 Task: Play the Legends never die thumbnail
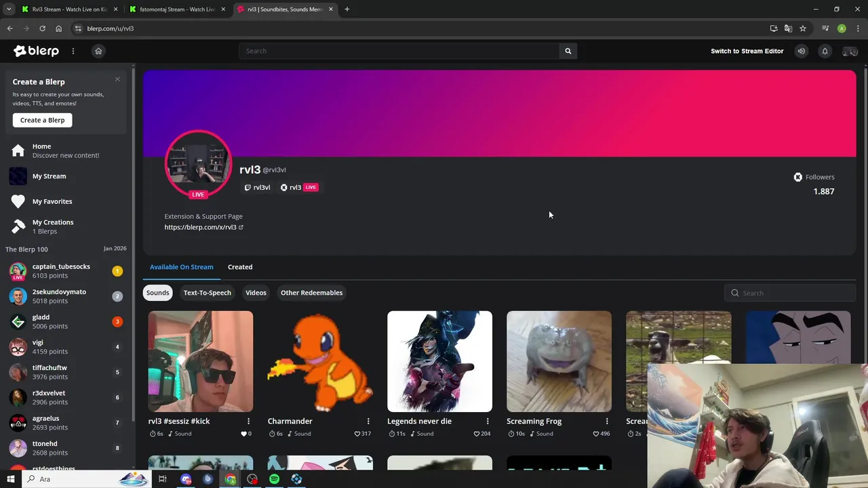pos(439,361)
